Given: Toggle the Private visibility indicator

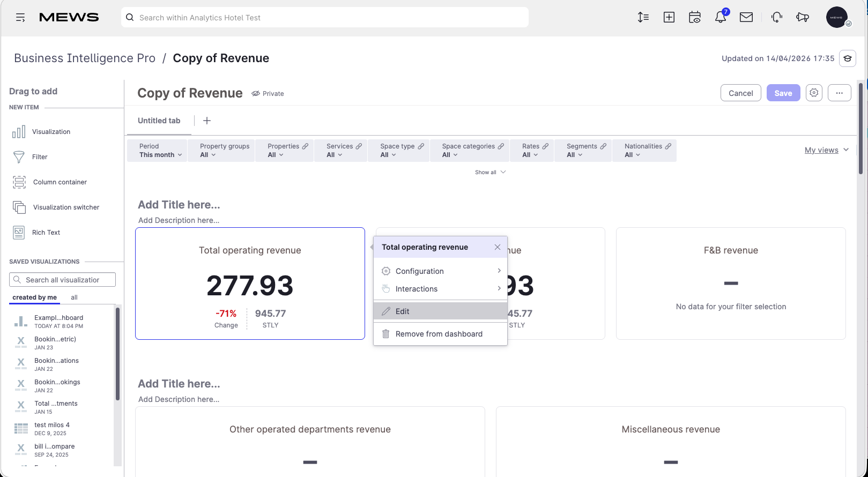Looking at the screenshot, I should pyautogui.click(x=268, y=93).
